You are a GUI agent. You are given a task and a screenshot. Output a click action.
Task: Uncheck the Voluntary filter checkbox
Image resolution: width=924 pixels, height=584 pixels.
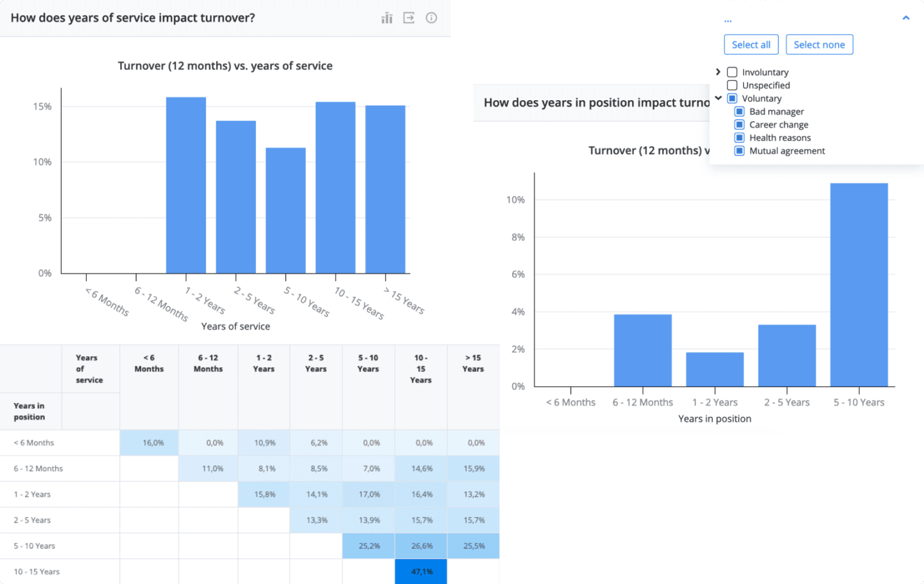(x=732, y=98)
